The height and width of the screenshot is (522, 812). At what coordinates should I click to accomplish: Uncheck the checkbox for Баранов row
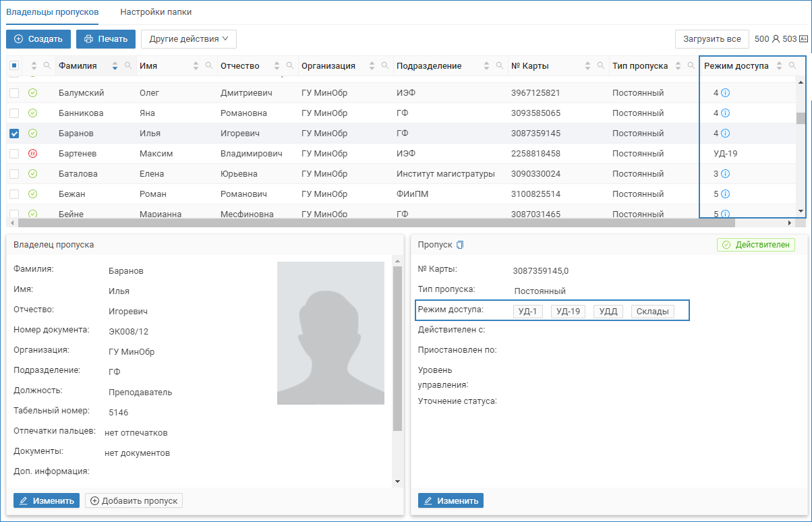(14, 134)
